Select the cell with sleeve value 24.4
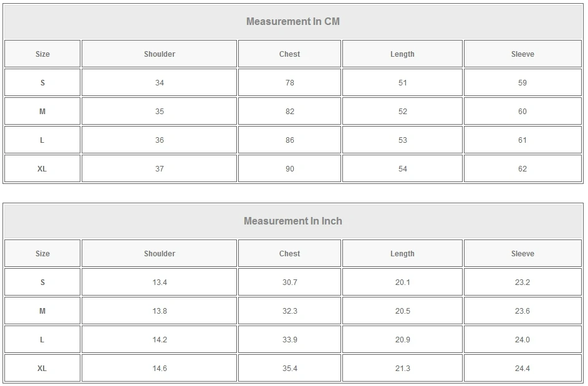The width and height of the screenshot is (588, 386). click(523, 369)
